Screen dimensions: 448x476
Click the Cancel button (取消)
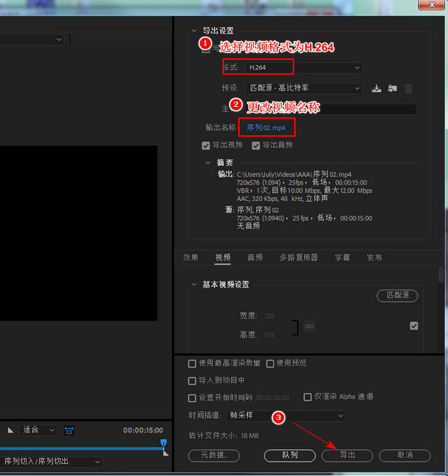[x=405, y=455]
